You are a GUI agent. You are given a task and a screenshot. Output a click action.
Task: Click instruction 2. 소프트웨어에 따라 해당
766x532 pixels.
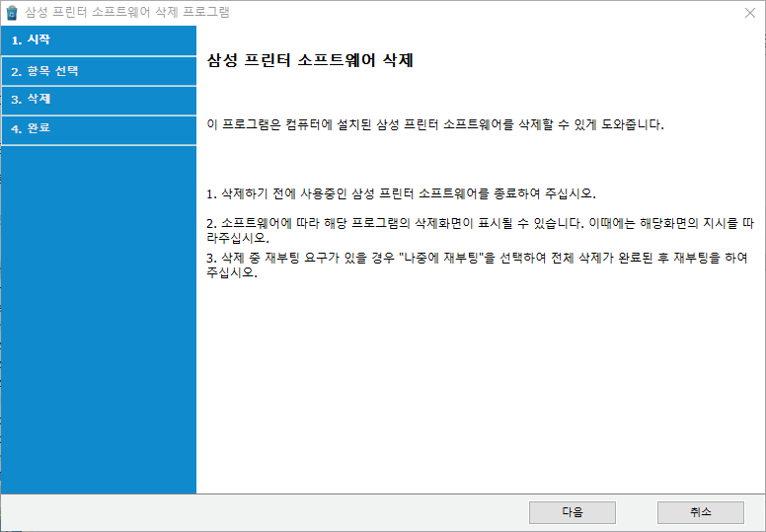click(x=480, y=231)
